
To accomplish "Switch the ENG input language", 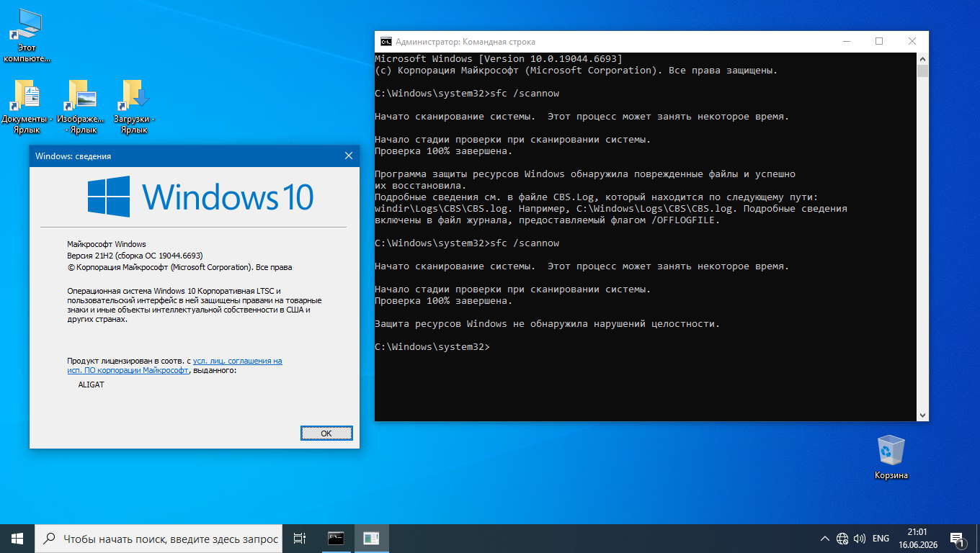I will (x=881, y=538).
